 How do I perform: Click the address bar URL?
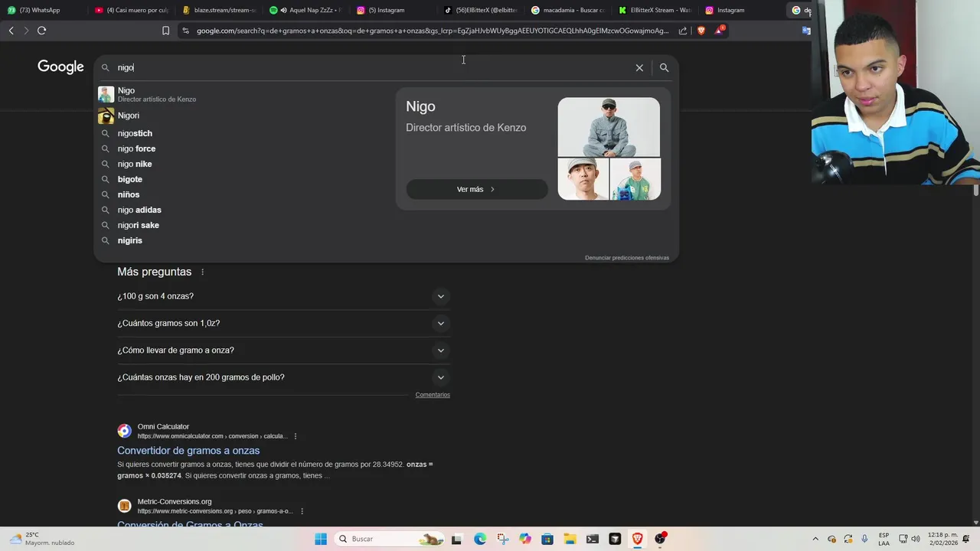tap(433, 31)
